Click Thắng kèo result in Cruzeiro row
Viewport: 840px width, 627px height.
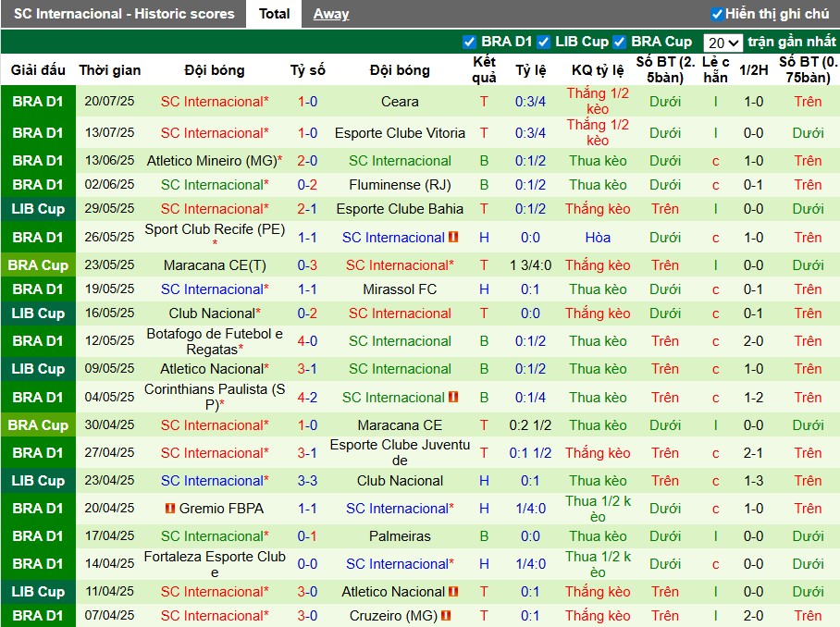pyautogui.click(x=598, y=615)
